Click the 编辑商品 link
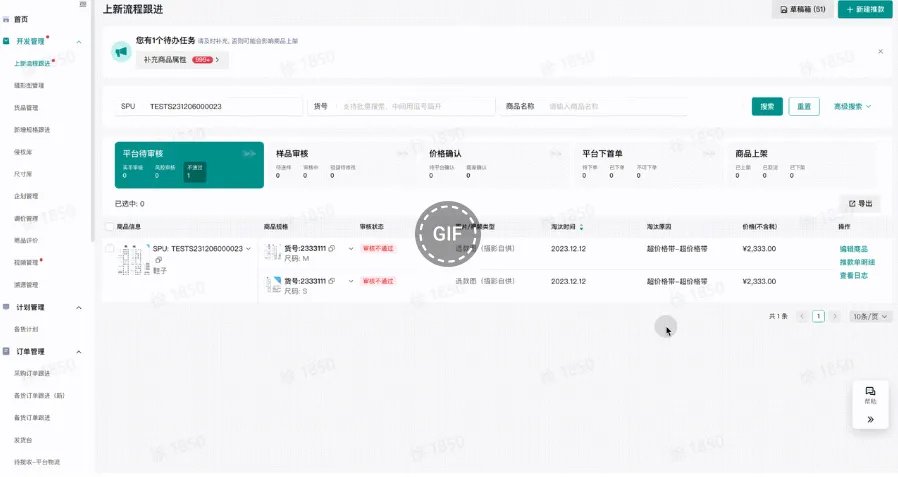The image size is (898, 477). [x=853, y=249]
